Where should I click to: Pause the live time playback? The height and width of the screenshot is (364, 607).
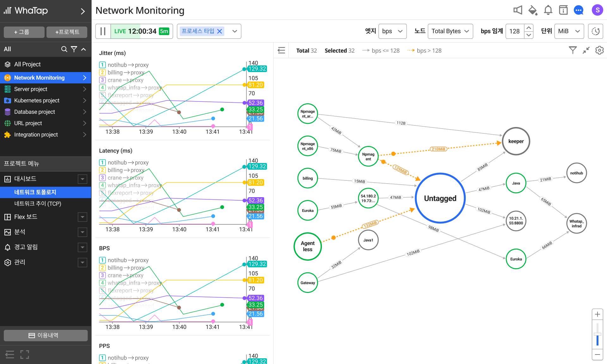pos(103,31)
